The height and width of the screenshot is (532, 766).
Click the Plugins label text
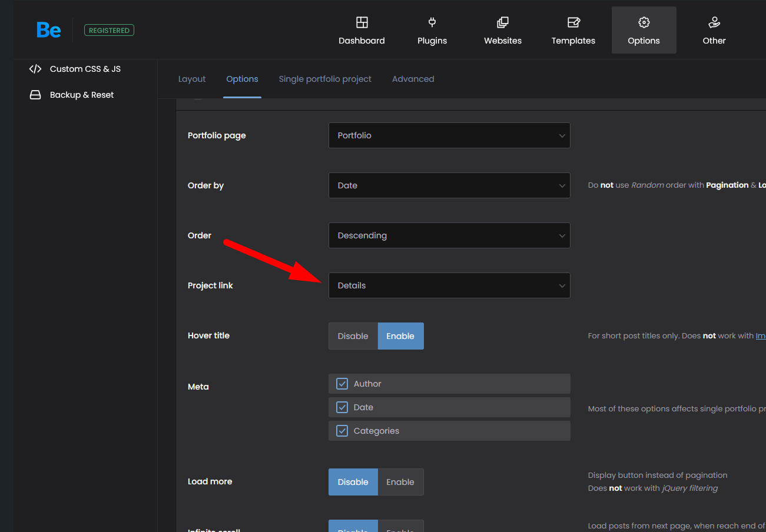point(432,41)
